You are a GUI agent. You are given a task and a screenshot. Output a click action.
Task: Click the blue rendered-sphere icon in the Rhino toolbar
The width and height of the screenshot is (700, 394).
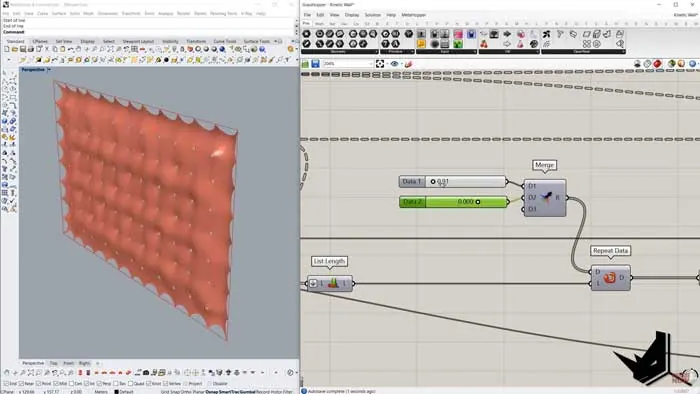[222, 49]
